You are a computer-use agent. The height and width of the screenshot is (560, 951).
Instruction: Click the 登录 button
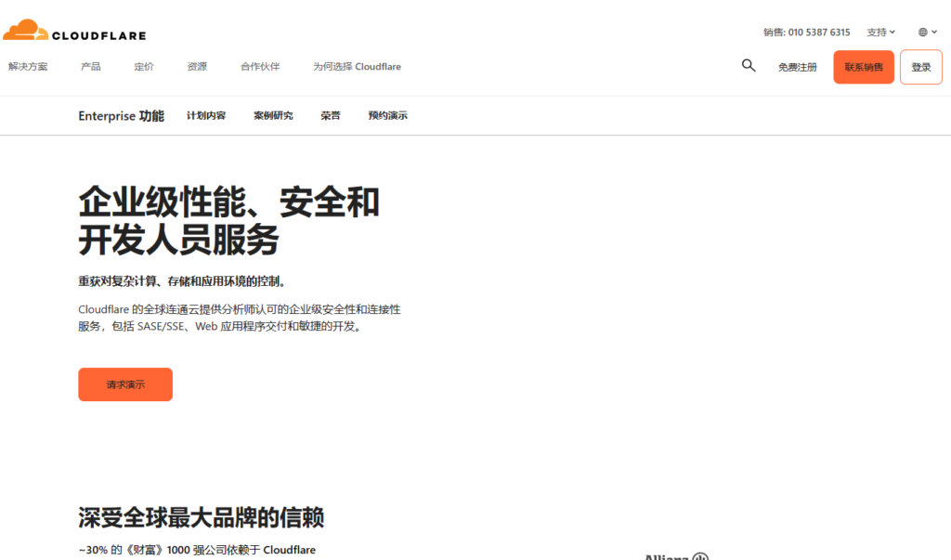tap(920, 67)
